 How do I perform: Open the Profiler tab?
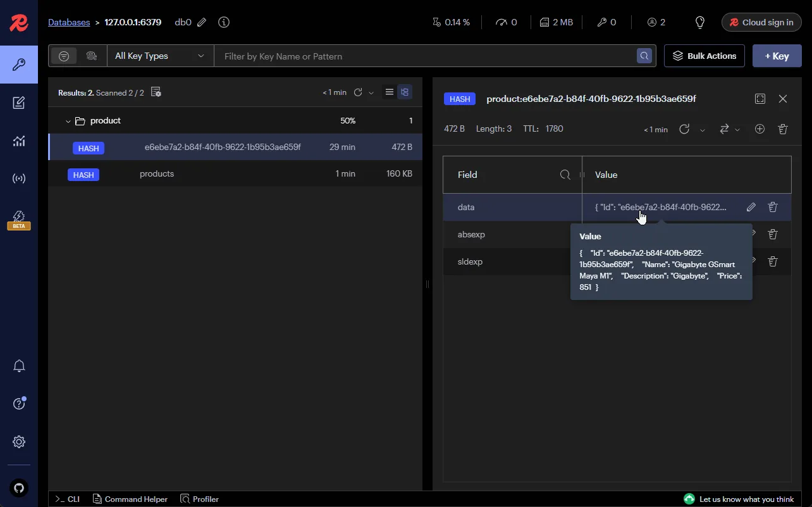199,499
